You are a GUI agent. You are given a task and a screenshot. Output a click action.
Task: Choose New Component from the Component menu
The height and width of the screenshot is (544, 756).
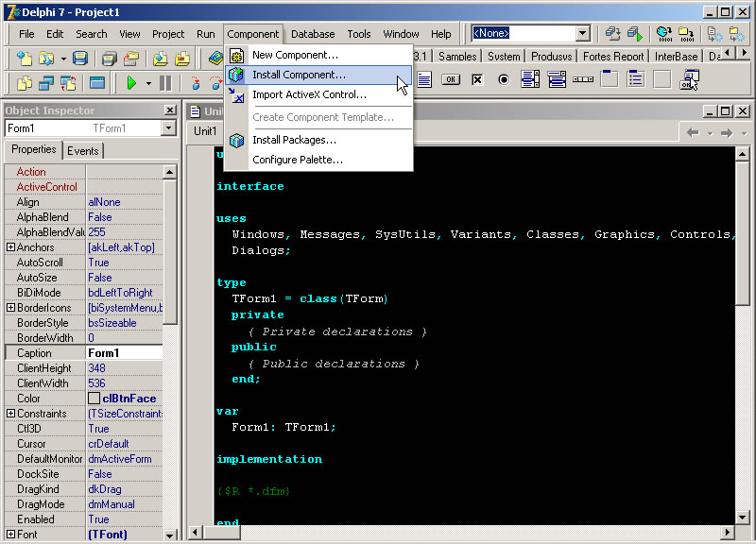click(293, 54)
